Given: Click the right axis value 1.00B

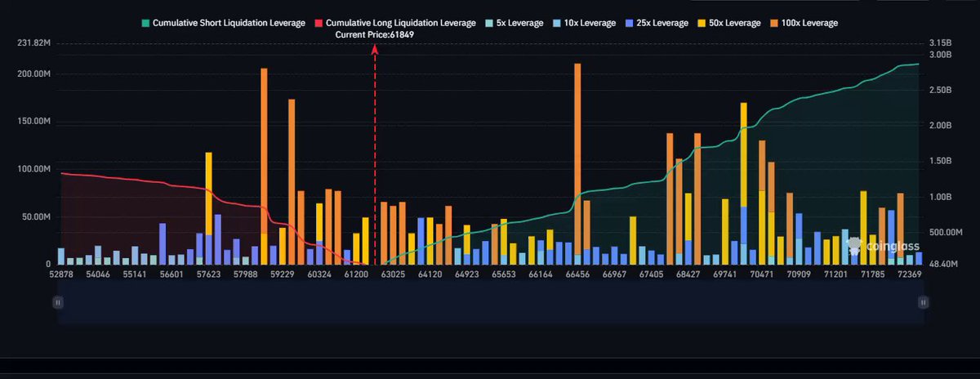Looking at the screenshot, I should coord(941,197).
